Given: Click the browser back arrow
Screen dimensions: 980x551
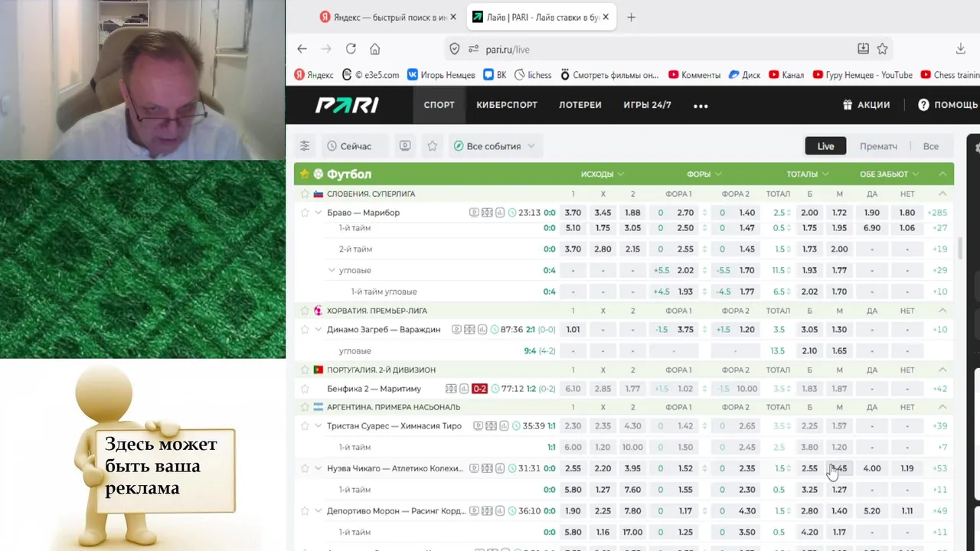Looking at the screenshot, I should pos(302,49).
